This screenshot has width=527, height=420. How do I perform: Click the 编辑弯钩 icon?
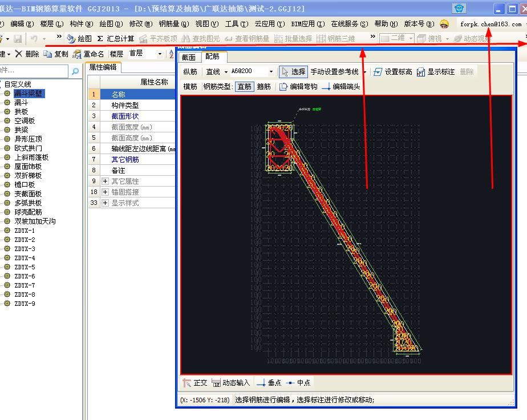tap(283, 87)
